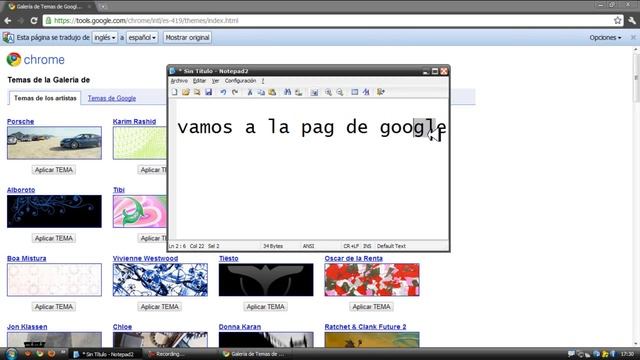Open the Donna Karan theme link

pyautogui.click(x=240, y=327)
